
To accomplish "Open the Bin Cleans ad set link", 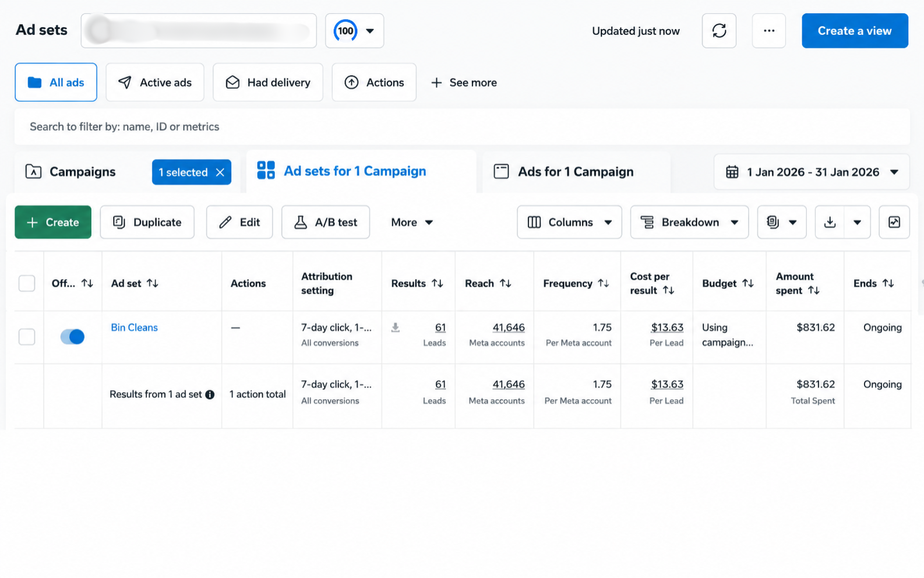I will [x=134, y=327].
